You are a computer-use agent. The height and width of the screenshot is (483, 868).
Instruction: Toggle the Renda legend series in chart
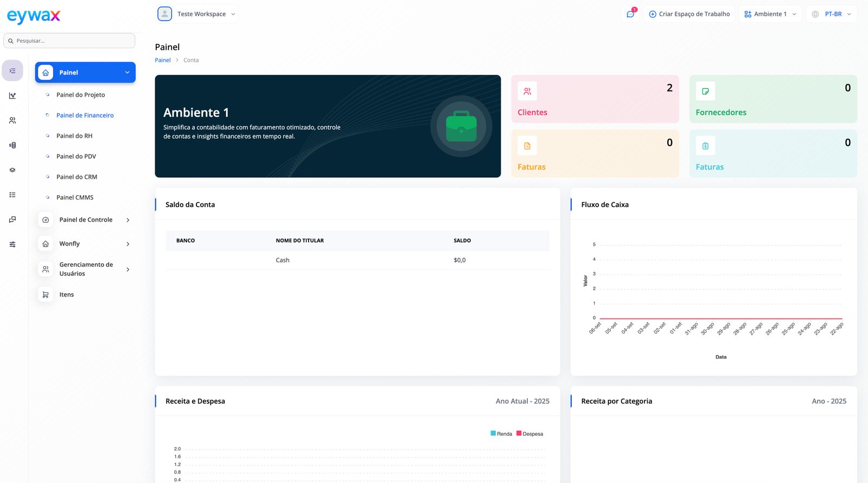(x=501, y=434)
